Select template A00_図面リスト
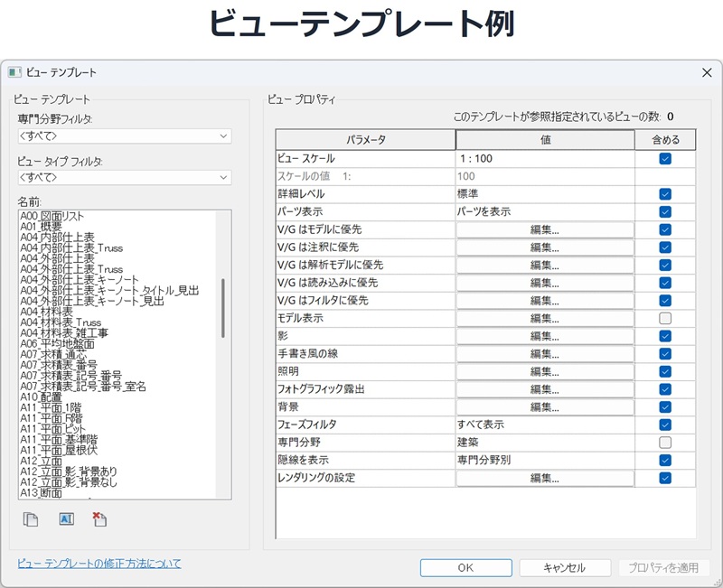The height and width of the screenshot is (588, 723). [52, 216]
